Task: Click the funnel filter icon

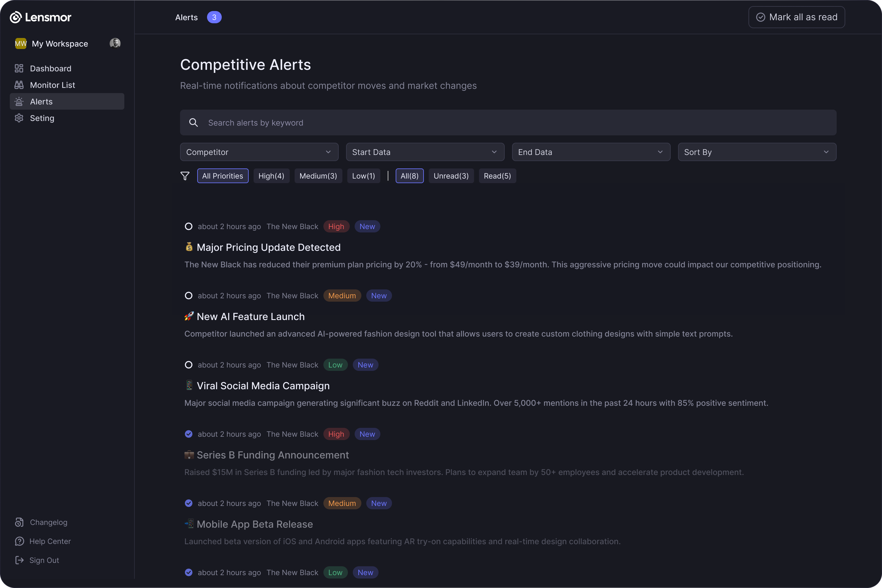Action: (185, 176)
